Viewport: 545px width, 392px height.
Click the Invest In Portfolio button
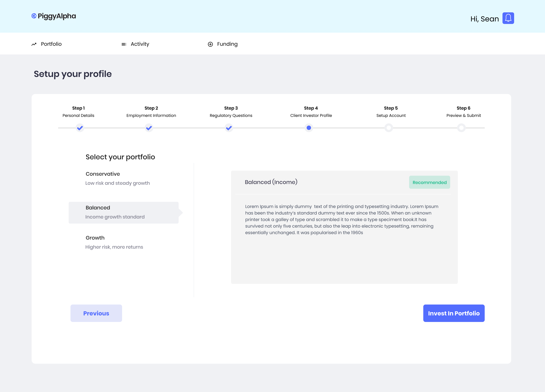click(454, 313)
